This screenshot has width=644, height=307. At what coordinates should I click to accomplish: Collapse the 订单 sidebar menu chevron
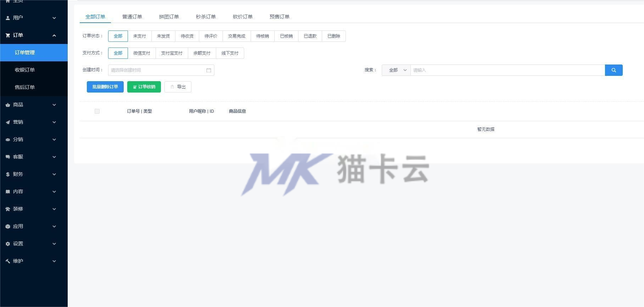pyautogui.click(x=54, y=35)
